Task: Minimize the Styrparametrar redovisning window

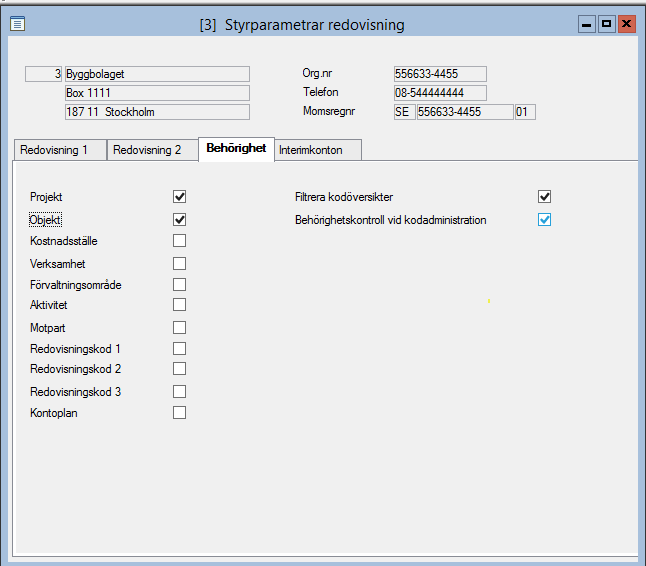Action: click(587, 24)
